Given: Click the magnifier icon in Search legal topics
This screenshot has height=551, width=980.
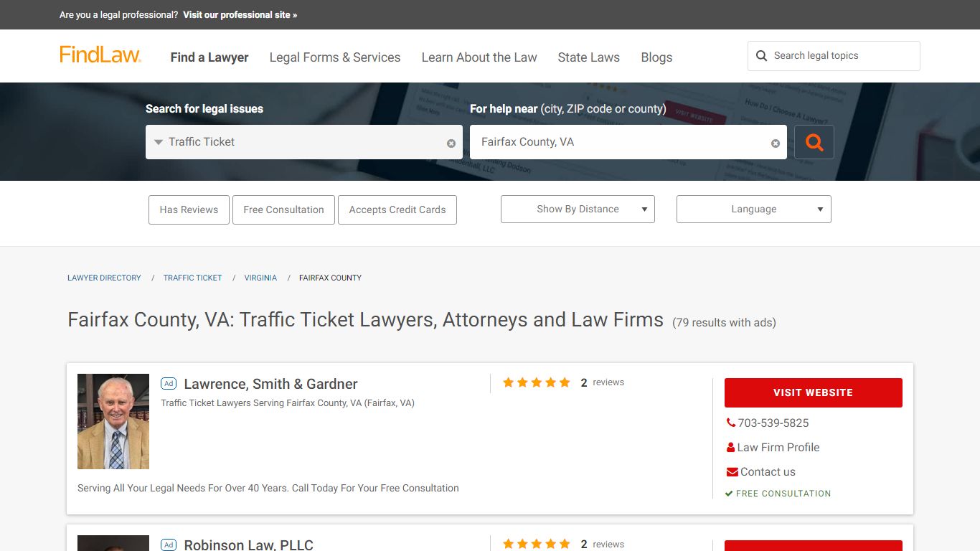Looking at the screenshot, I should click(761, 56).
